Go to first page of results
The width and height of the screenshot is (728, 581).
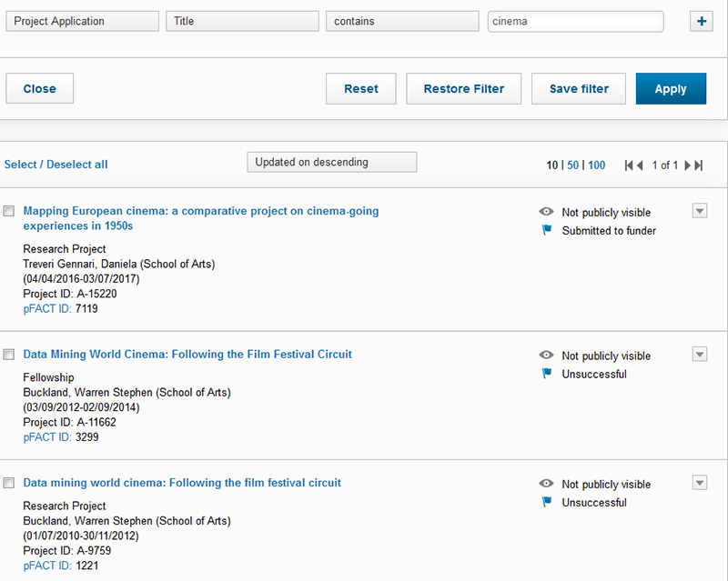629,165
